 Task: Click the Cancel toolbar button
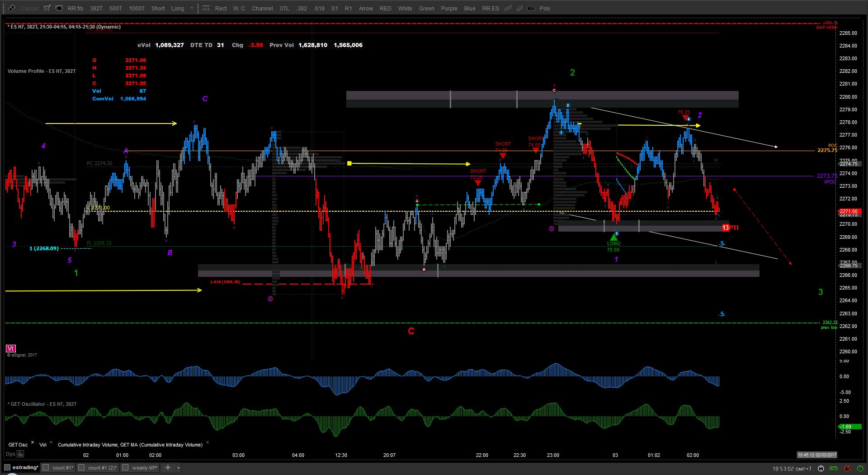29,9
